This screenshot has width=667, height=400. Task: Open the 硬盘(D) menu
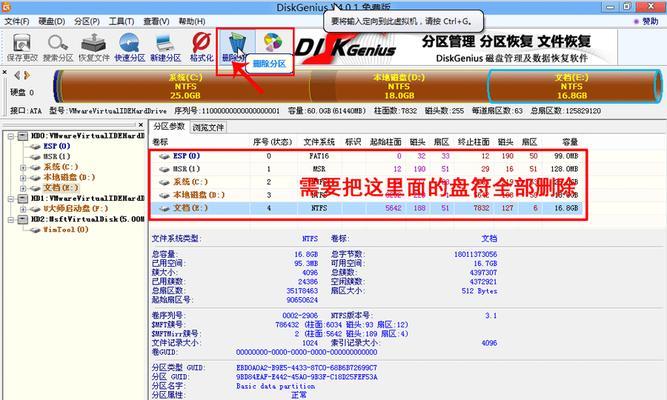point(51,21)
